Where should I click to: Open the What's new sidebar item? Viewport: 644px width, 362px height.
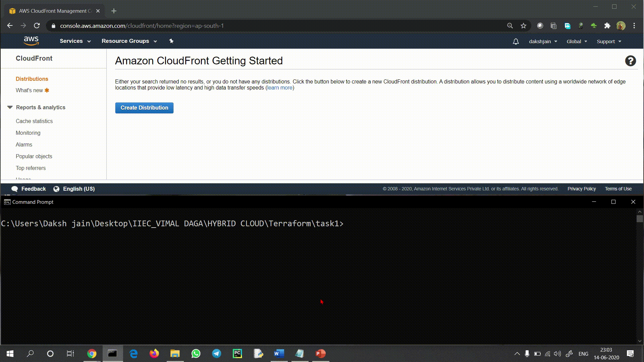click(x=32, y=90)
